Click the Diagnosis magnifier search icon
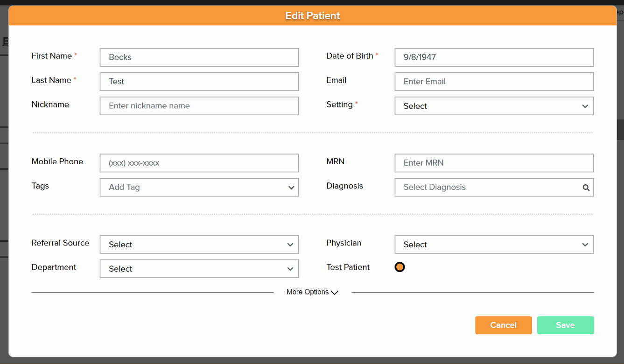 click(x=586, y=188)
